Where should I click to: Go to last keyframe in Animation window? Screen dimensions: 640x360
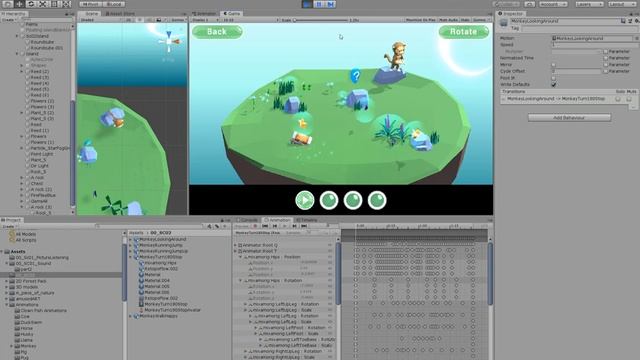pos(304,226)
